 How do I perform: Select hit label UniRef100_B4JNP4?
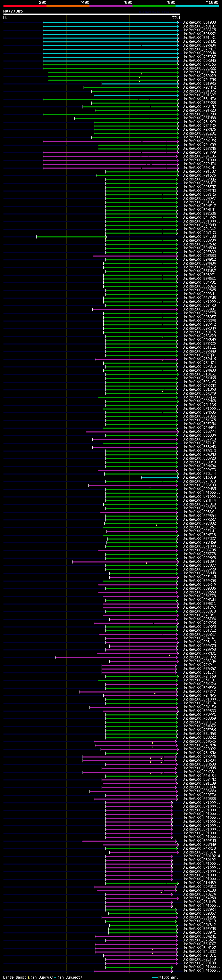point(199,745)
